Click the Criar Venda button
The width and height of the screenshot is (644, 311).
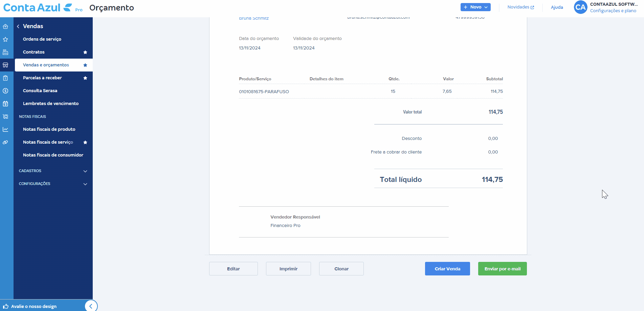(x=447, y=269)
